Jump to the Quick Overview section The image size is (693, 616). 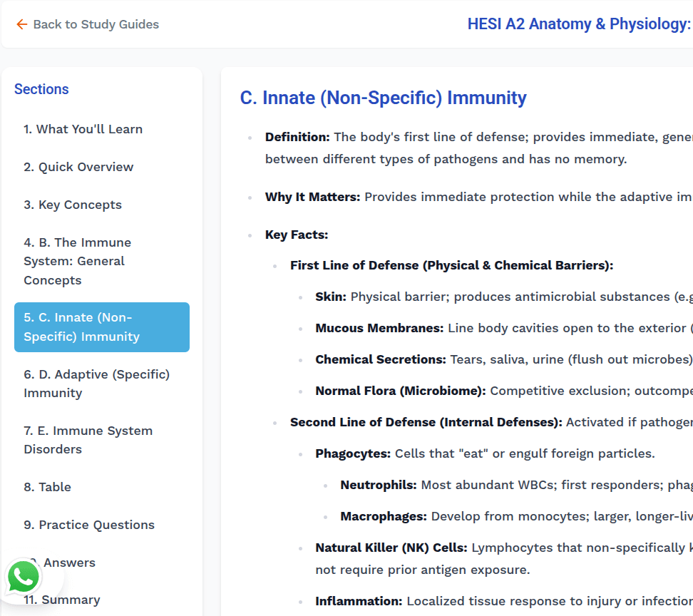pyautogui.click(x=78, y=167)
